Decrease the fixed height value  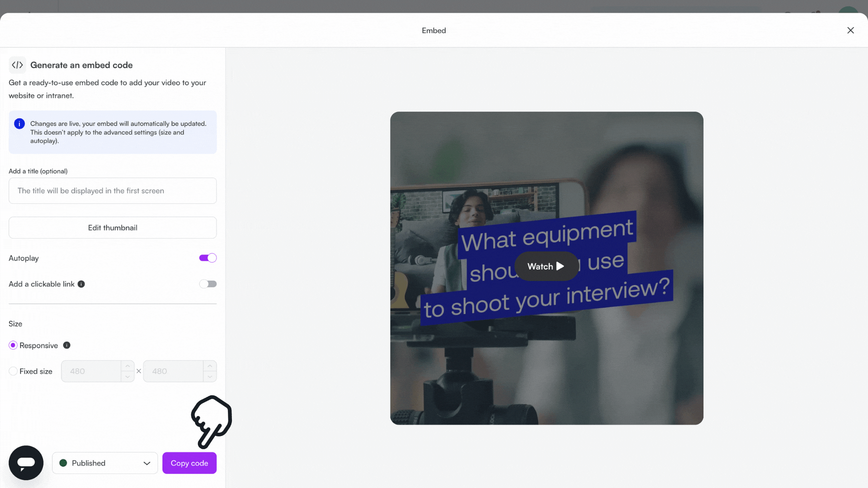click(x=210, y=376)
